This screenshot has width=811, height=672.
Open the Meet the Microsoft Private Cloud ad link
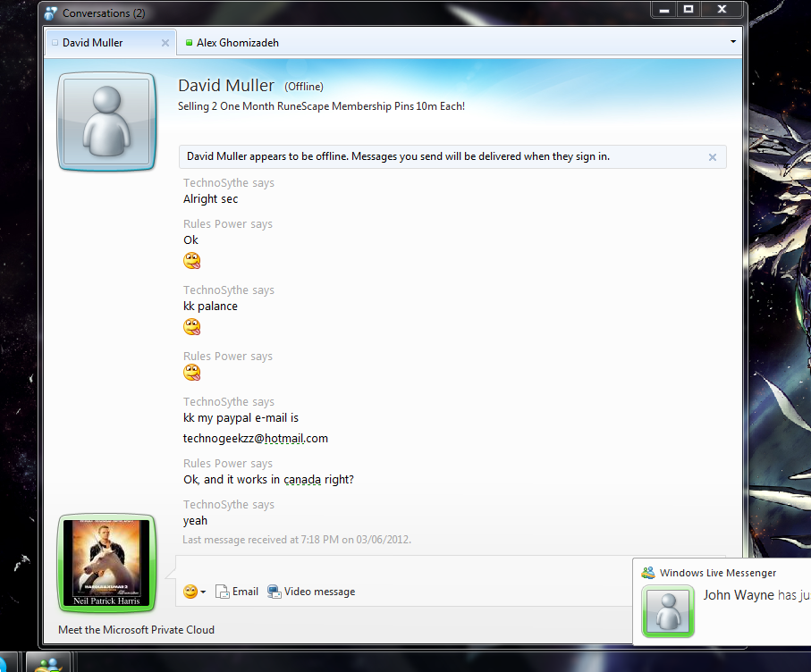tap(136, 630)
